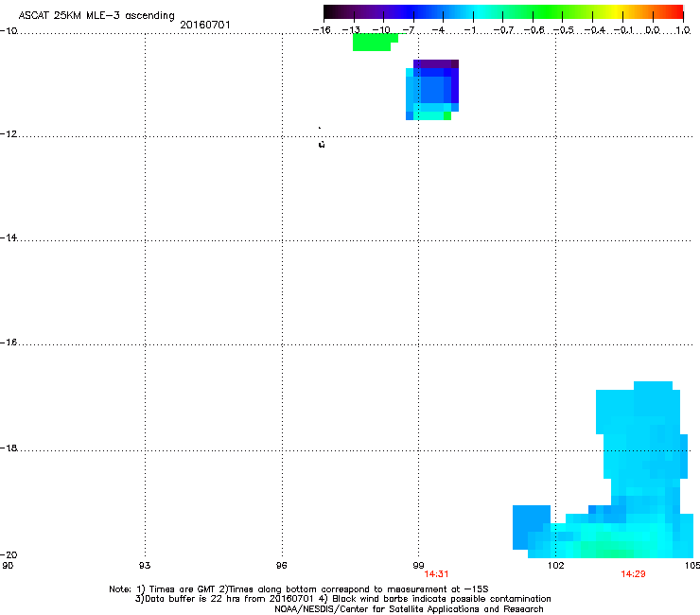Click colorbar label -7
700x615 pixels.
(409, 30)
